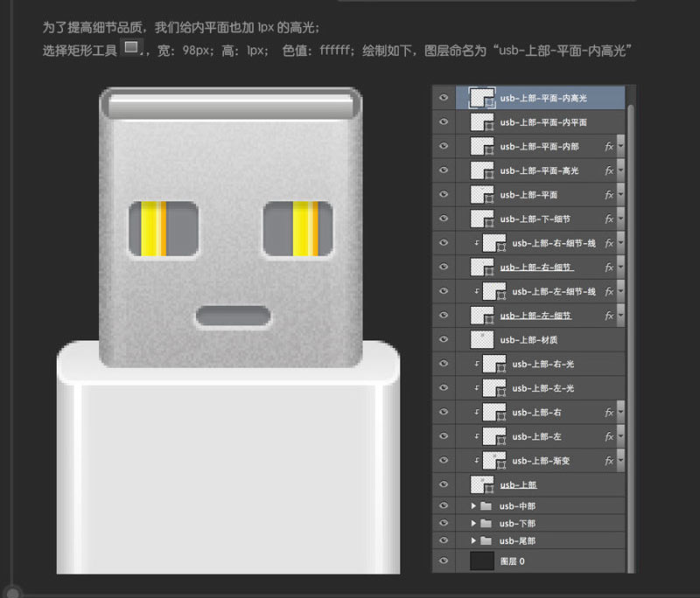Click the thumbnail of the usb-上部-下-细节 layer
Image resolution: width=700 pixels, height=598 pixels.
click(483, 219)
